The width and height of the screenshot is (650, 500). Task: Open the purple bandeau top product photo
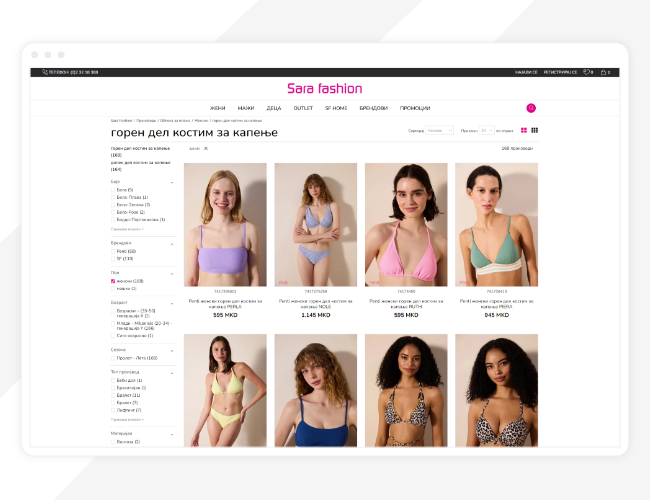tap(225, 224)
